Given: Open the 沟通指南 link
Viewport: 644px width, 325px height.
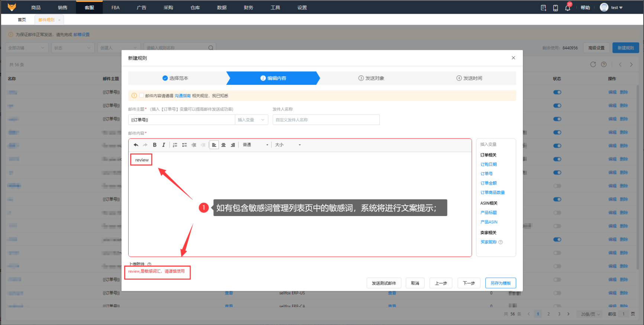Looking at the screenshot, I should click(x=182, y=96).
